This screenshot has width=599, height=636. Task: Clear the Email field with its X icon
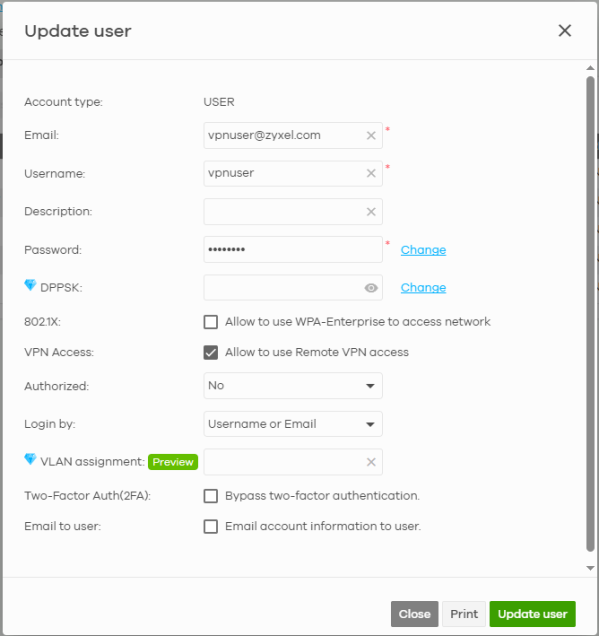[x=371, y=135]
